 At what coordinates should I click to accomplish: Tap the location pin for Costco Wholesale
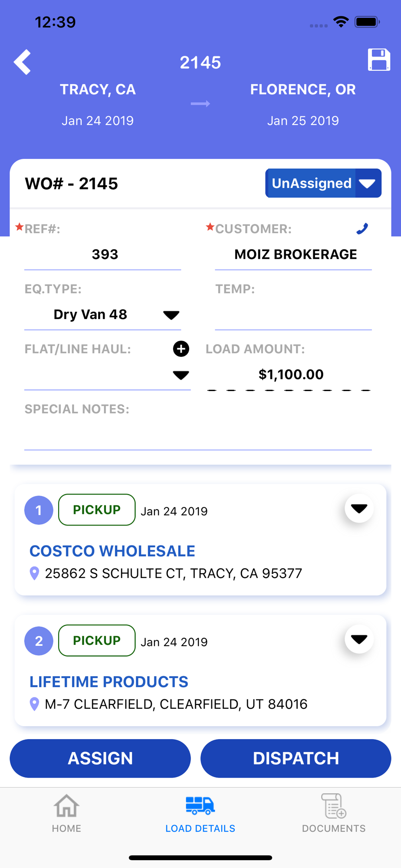pos(34,573)
